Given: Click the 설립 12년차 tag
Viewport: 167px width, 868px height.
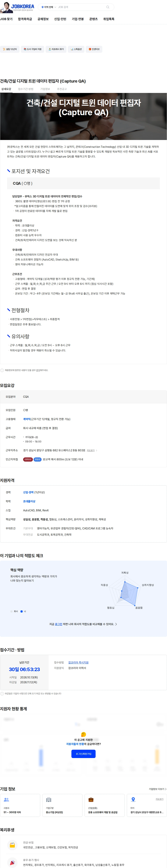Looking at the screenshot, I should tap(9, 49).
